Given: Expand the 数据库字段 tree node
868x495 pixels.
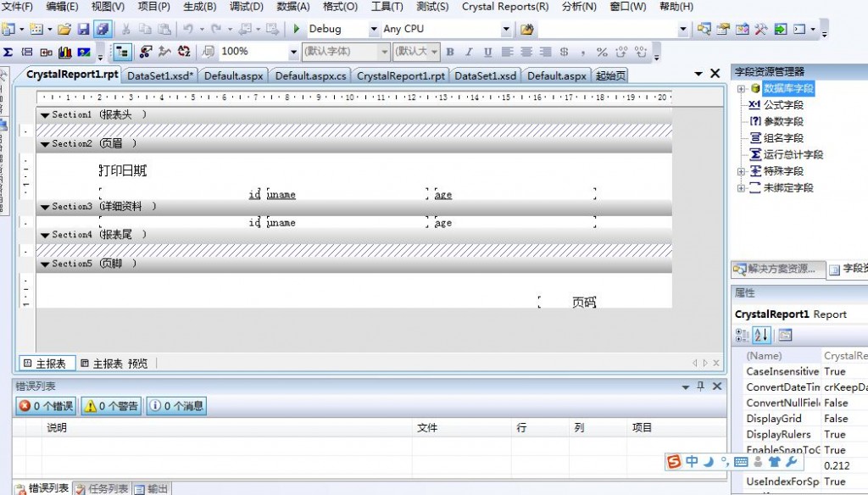Looking at the screenshot, I should 741,89.
